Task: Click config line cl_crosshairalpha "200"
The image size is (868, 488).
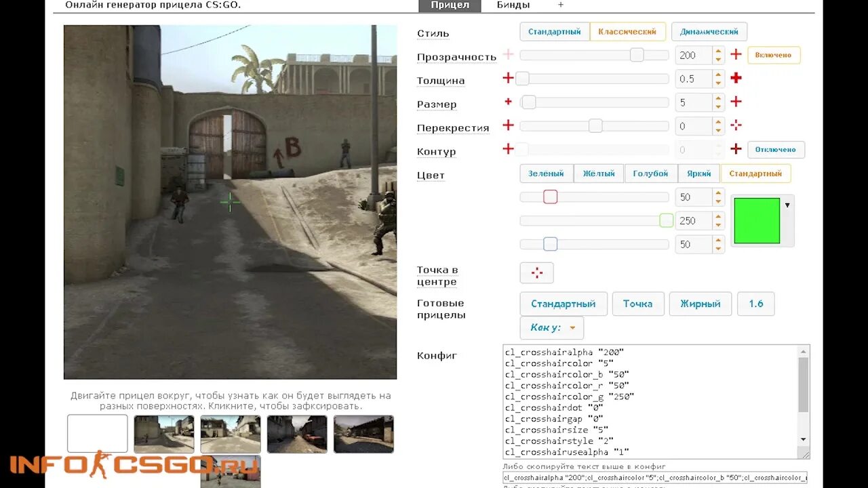Action: [564, 352]
